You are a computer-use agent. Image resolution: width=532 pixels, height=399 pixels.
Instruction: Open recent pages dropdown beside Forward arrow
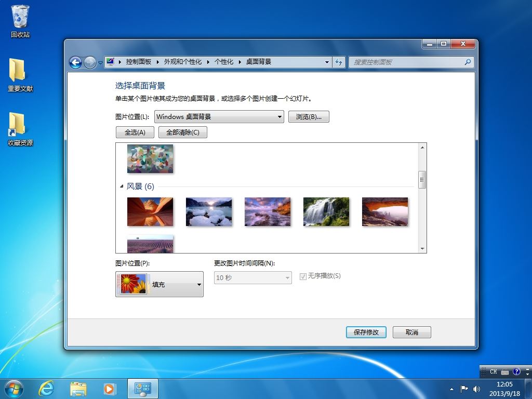[x=100, y=63]
